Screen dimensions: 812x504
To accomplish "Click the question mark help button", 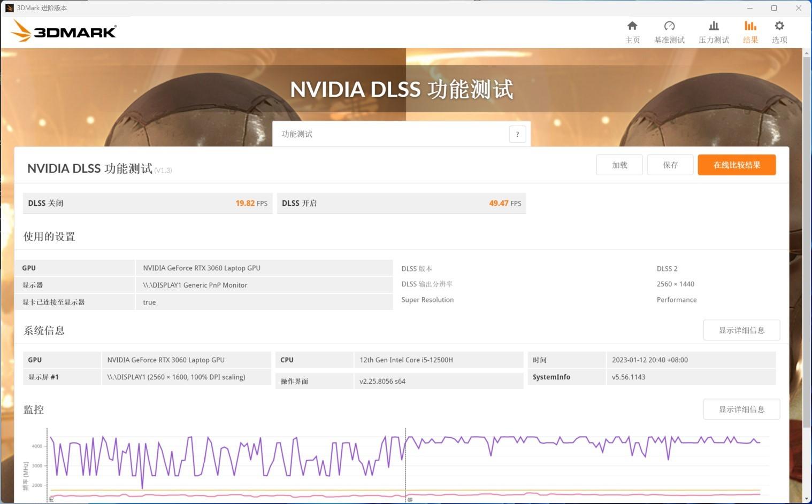I will (517, 134).
